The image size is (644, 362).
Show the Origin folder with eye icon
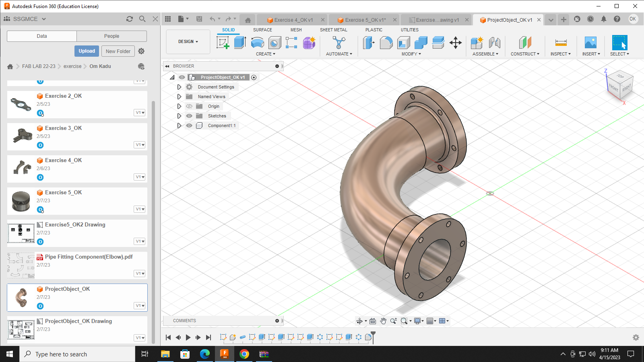189,106
